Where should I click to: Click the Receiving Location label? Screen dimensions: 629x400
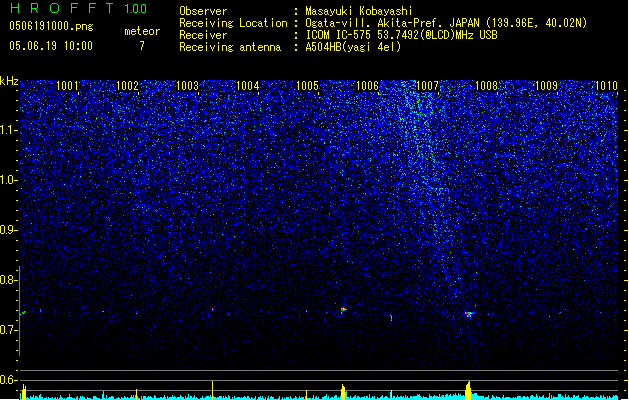pyautogui.click(x=233, y=23)
